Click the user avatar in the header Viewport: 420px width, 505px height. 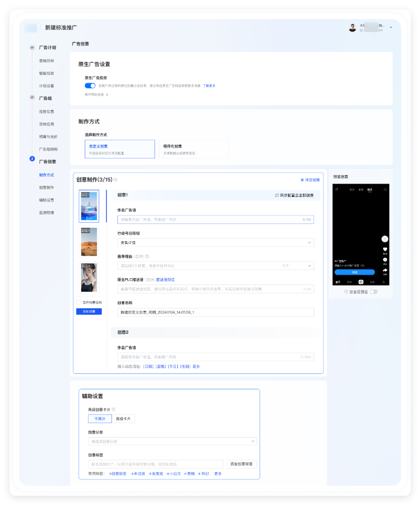click(352, 28)
